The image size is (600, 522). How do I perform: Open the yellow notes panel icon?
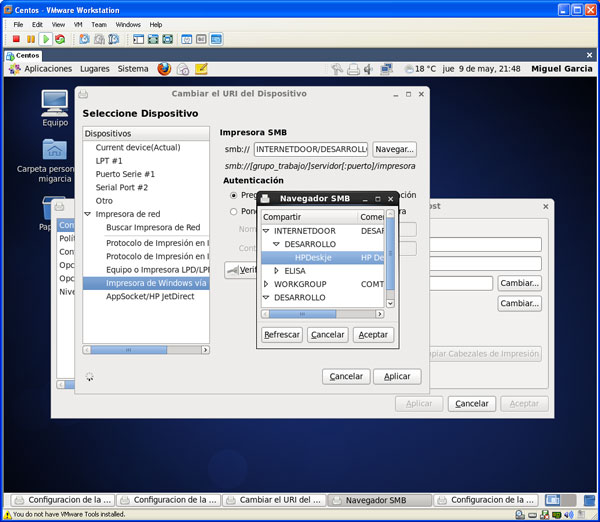tap(201, 69)
